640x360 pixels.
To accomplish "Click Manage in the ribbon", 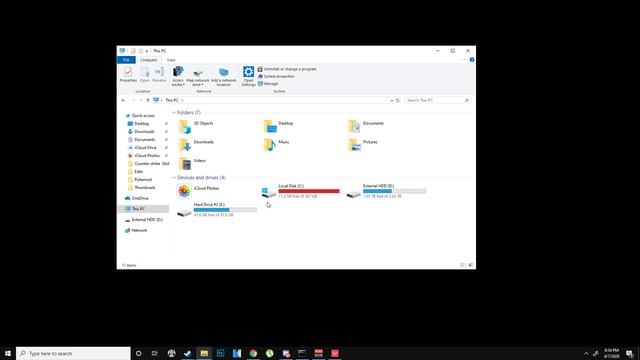I will (268, 84).
